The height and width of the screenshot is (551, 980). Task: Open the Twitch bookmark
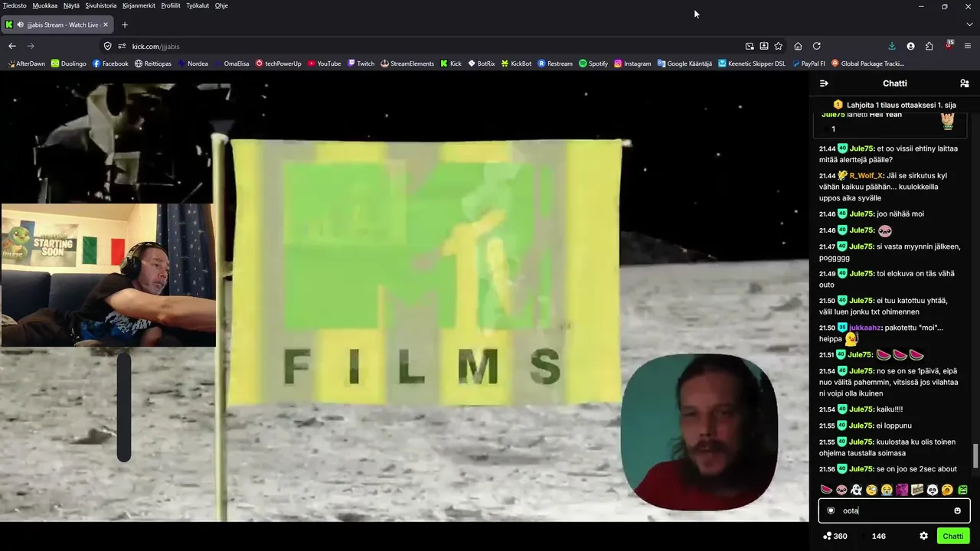(361, 64)
